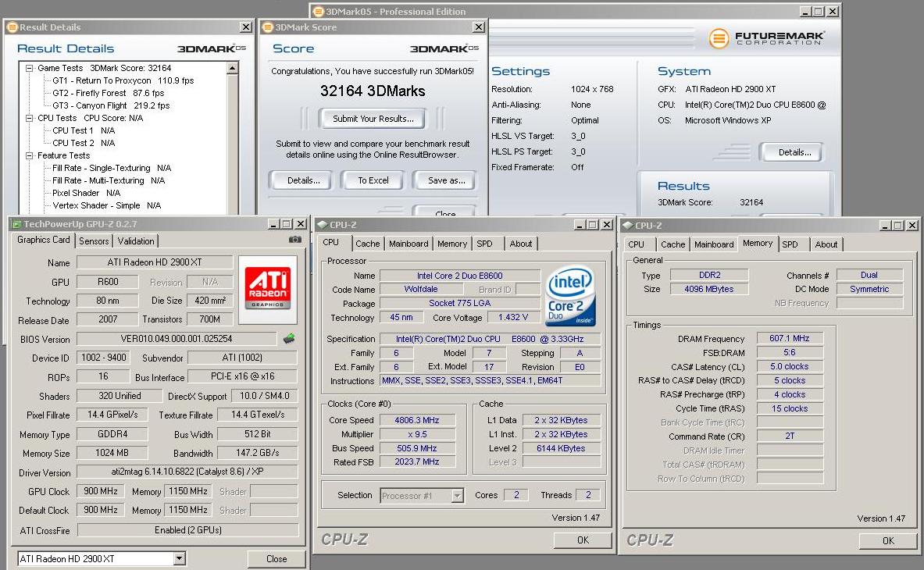Click the Core Voltage 1.432 V value
The height and width of the screenshot is (570, 924).
pyautogui.click(x=512, y=317)
